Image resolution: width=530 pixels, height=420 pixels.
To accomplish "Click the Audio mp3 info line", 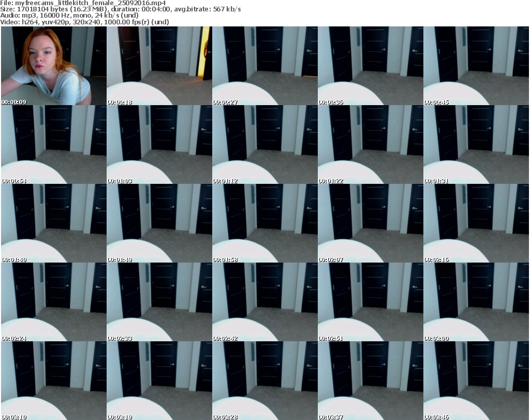I will click(x=69, y=16).
